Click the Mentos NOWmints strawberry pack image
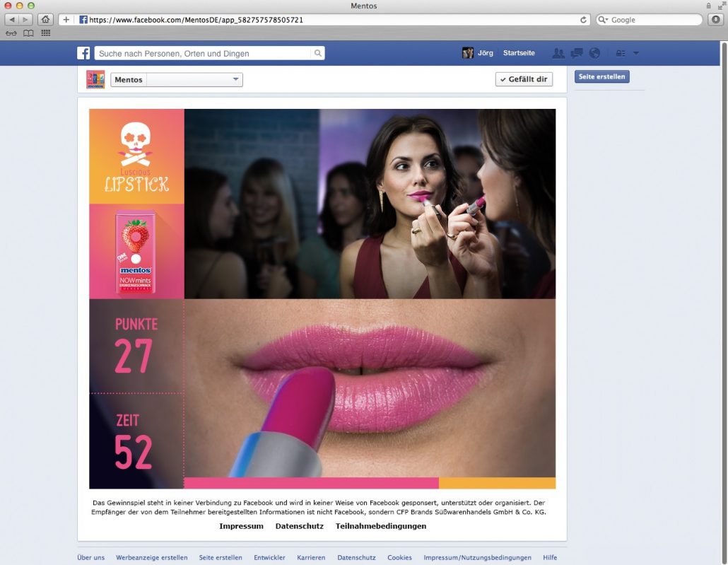This screenshot has width=728, height=565. 136,251
